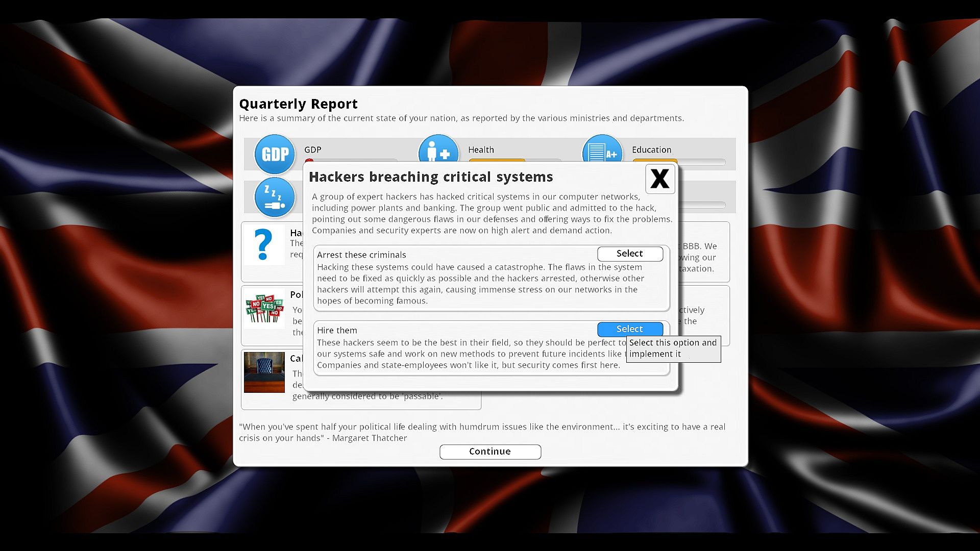The width and height of the screenshot is (980, 551).
Task: Click the Education label text
Action: coord(651,149)
